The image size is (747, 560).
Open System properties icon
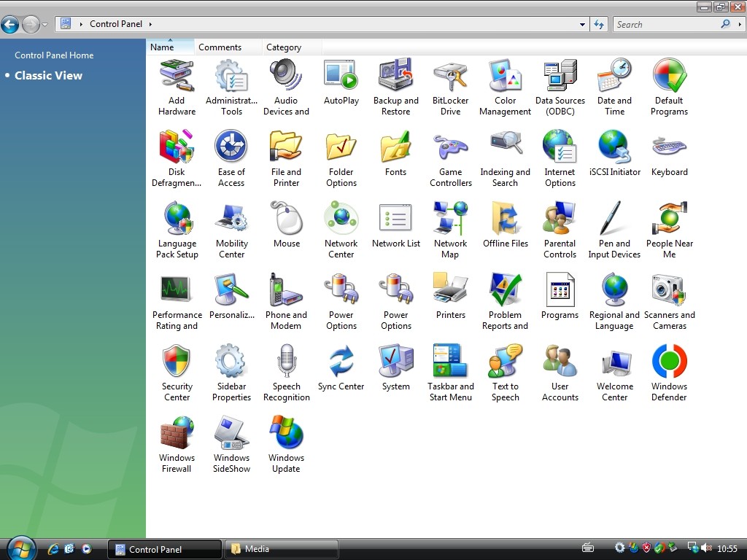click(396, 361)
